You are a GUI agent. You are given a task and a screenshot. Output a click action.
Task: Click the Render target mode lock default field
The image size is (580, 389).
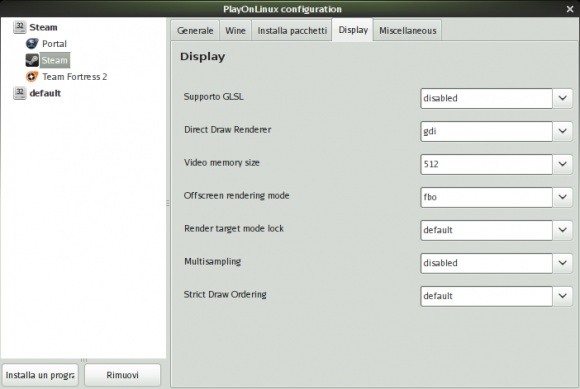tap(486, 230)
